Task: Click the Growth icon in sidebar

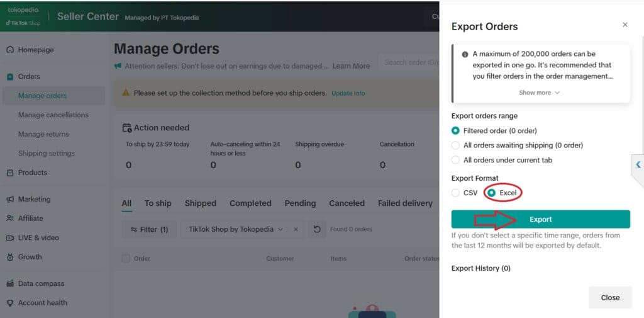Action: pyautogui.click(x=10, y=257)
